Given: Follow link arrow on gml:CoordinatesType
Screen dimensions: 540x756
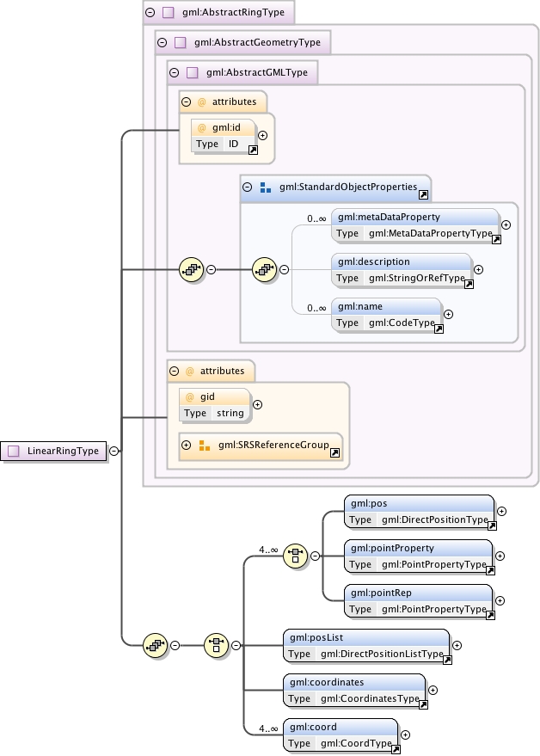Looking at the screenshot, I should pos(423,705).
